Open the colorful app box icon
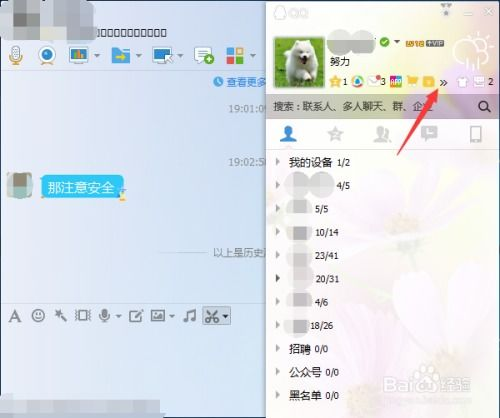The height and width of the screenshot is (418, 500). click(396, 81)
